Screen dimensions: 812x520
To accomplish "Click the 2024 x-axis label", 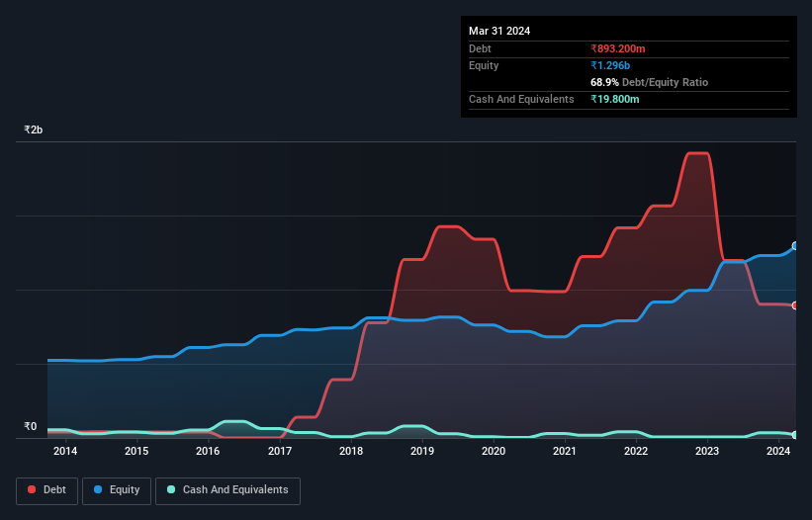I will click(x=778, y=451).
